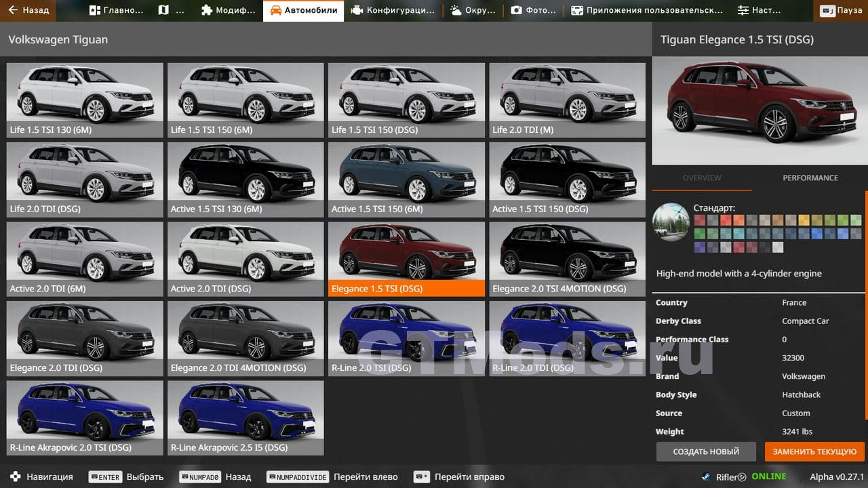The image size is (868, 488).
Task: Select Life 2.0 TDI (M) config
Action: coord(568,100)
